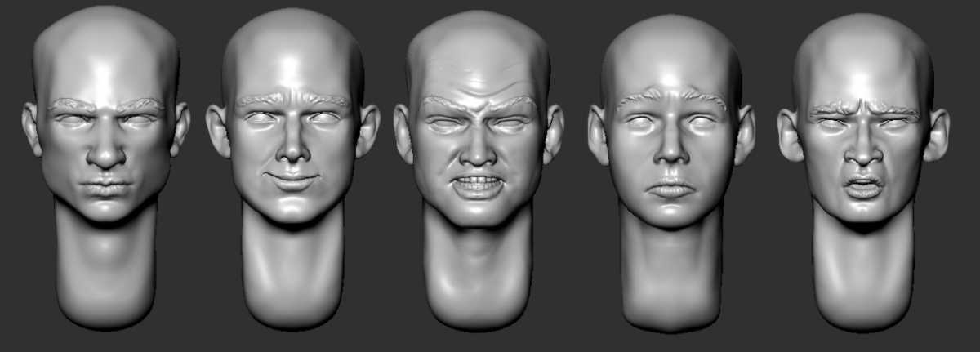980x352 pixels.
Task: Click the neck of the sad head
Action: pyautogui.click(x=671, y=270)
